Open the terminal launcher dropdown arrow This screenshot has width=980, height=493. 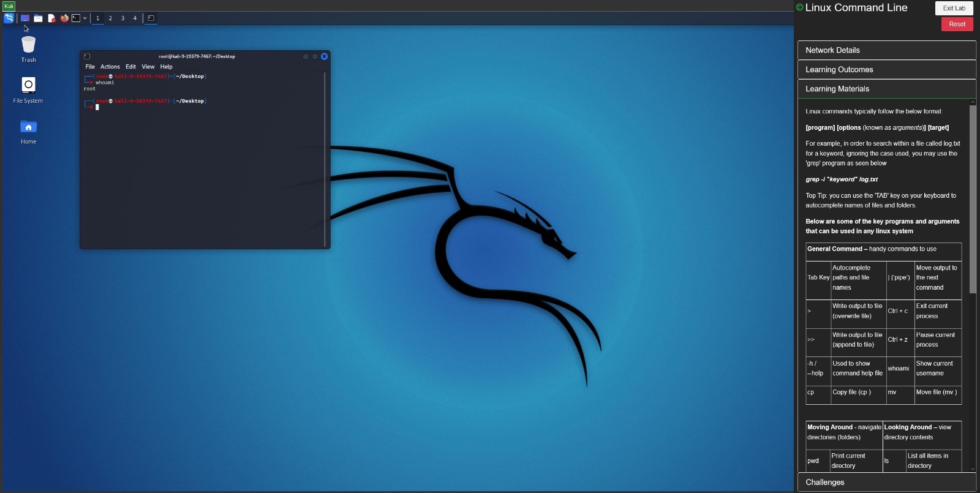[x=85, y=18]
